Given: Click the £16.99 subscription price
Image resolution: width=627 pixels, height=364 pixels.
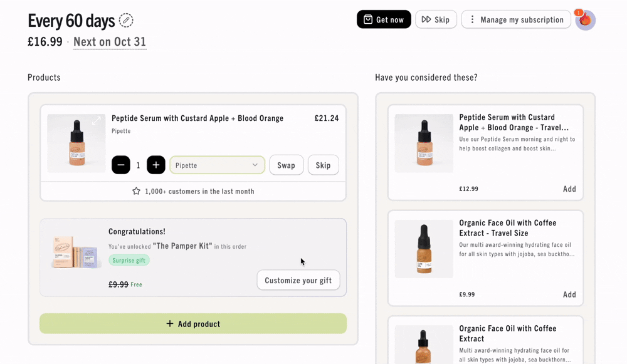Looking at the screenshot, I should [45, 42].
